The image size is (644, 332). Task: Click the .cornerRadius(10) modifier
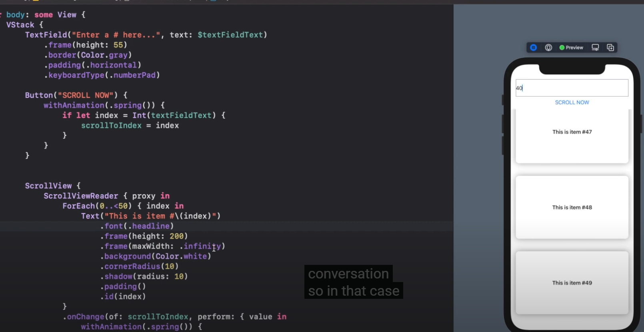click(139, 266)
